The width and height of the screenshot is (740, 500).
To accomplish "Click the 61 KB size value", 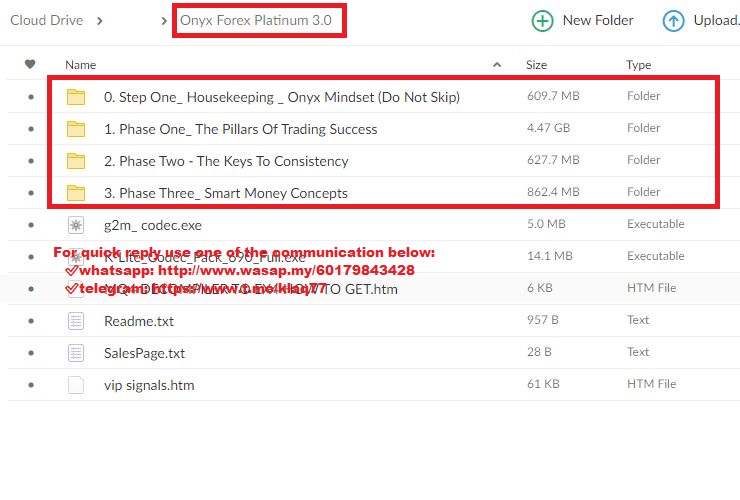I will (x=543, y=384).
